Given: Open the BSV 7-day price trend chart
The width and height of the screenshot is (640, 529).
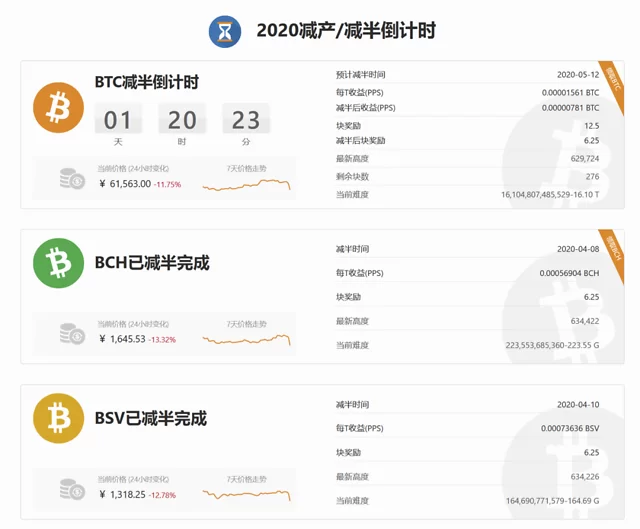Looking at the screenshot, I should pos(247,495).
